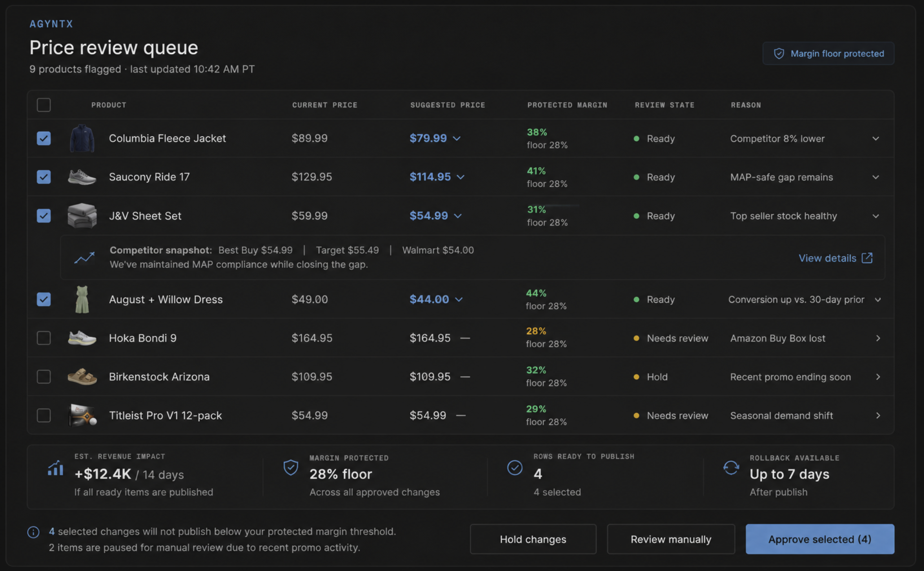Click the Hold changes button
Image resolution: width=924 pixels, height=571 pixels.
tap(533, 539)
